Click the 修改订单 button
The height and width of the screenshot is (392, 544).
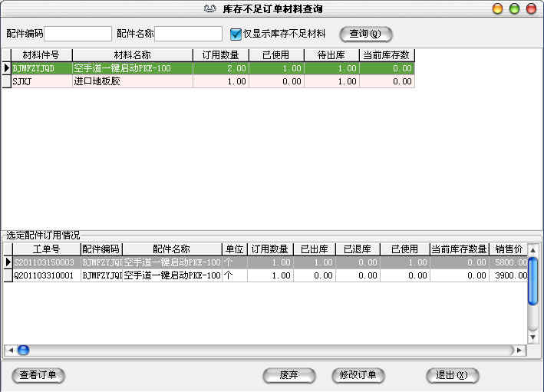[x=358, y=375]
